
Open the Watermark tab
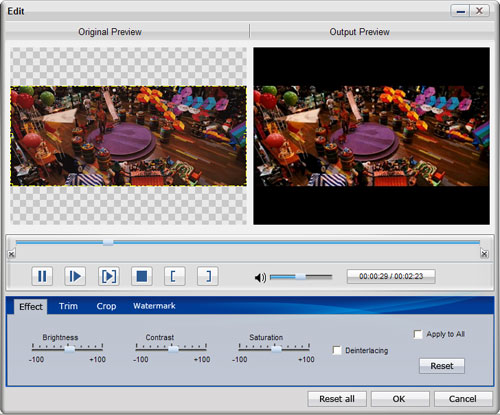(x=154, y=306)
